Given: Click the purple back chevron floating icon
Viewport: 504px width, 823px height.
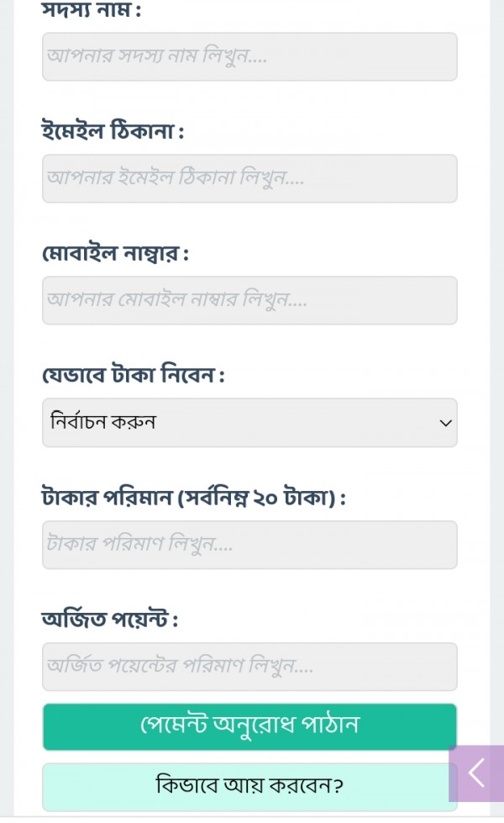Looking at the screenshot, I should (x=476, y=773).
